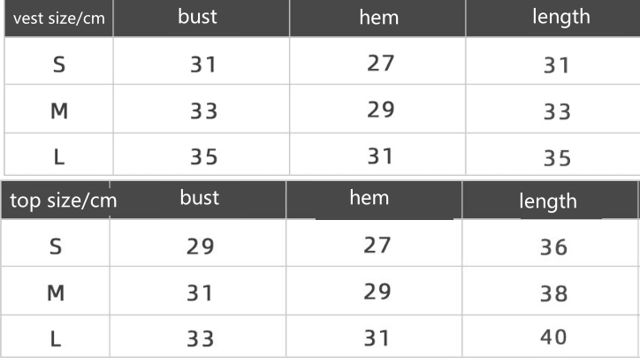Click the vest size S row label
Image resolution: width=640 pixels, height=364 pixels.
(58, 64)
